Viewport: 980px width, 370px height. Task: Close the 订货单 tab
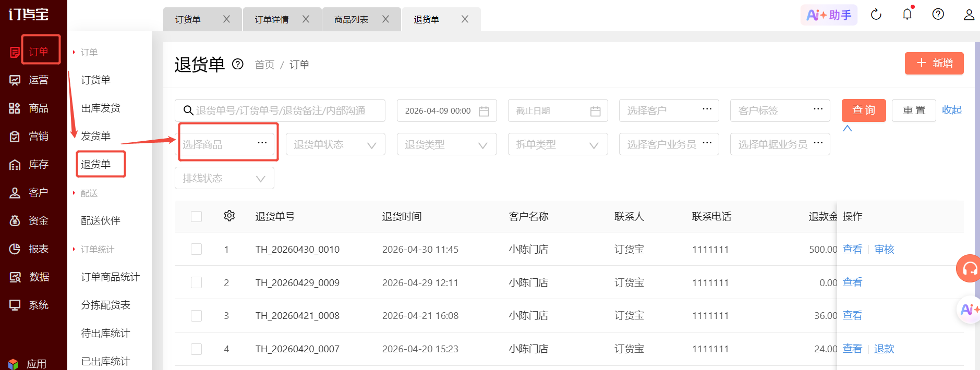[226, 19]
